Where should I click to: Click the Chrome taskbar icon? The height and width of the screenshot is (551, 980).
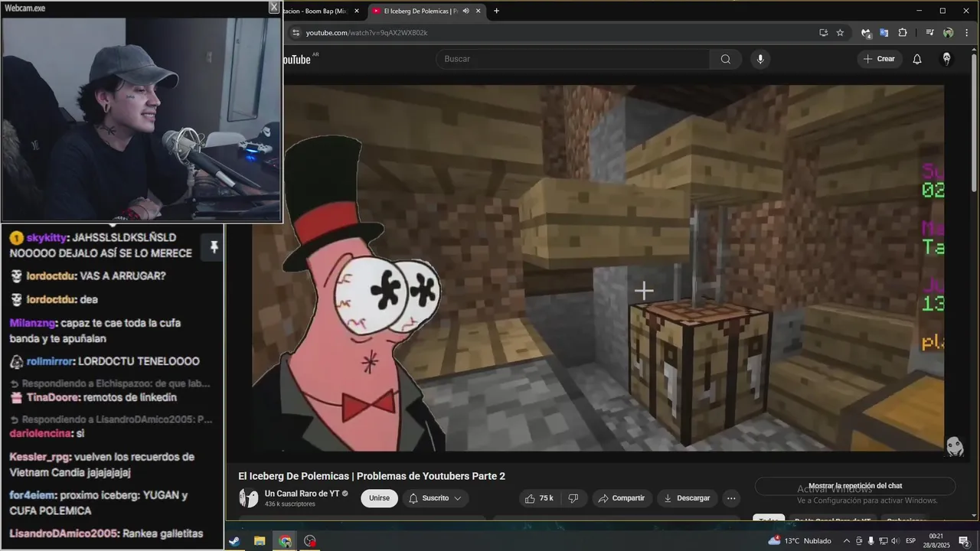point(285,541)
